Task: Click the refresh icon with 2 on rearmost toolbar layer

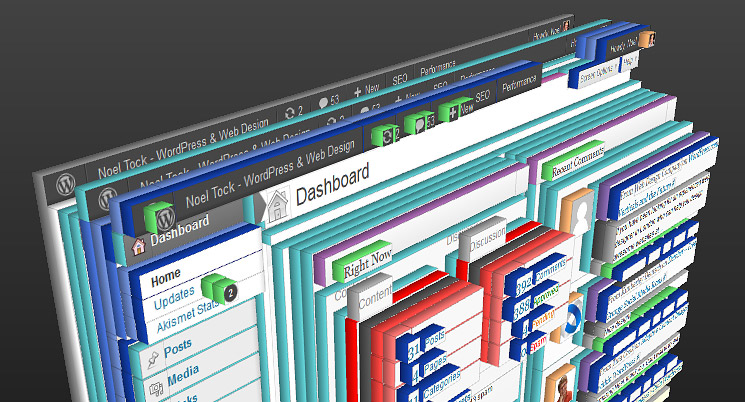Action: 293,113
